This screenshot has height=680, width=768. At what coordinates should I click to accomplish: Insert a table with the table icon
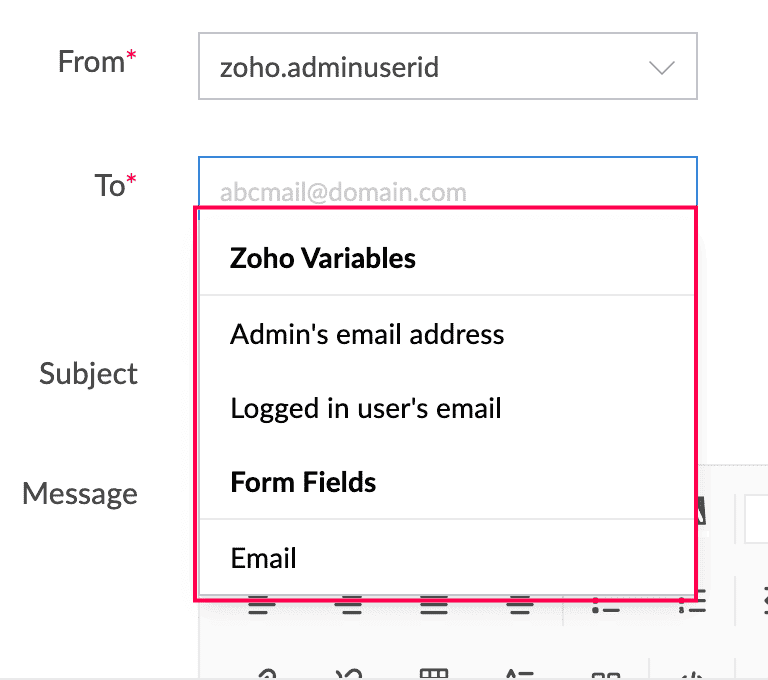pos(434,674)
